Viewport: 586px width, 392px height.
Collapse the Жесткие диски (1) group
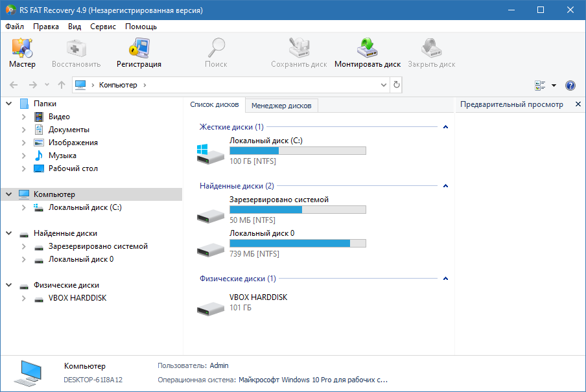pos(445,127)
